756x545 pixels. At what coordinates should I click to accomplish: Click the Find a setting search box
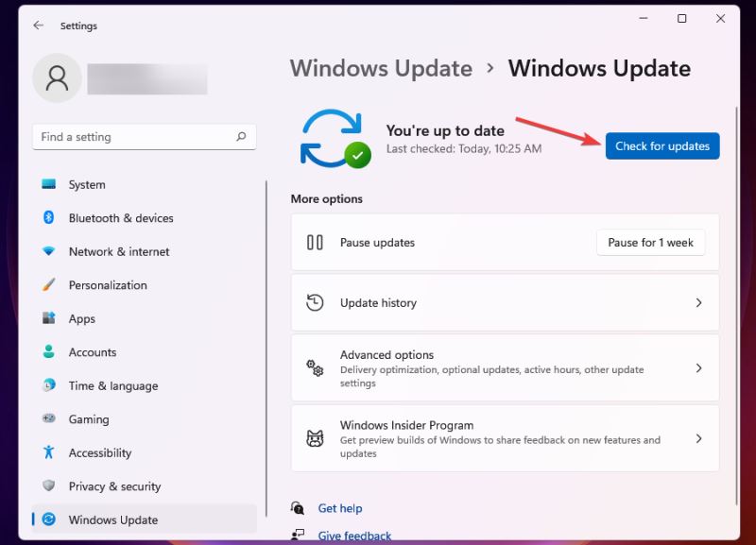pos(144,136)
